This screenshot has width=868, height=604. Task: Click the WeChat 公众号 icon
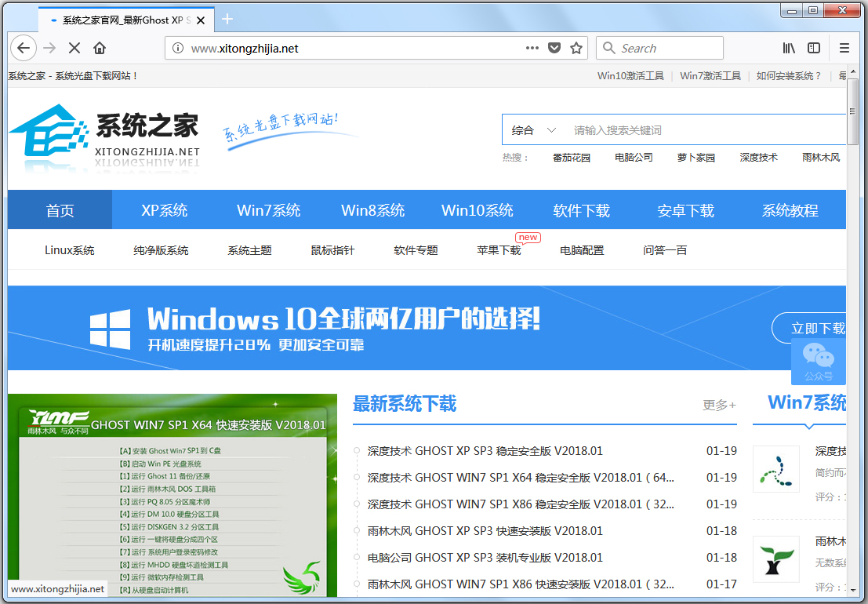click(818, 361)
